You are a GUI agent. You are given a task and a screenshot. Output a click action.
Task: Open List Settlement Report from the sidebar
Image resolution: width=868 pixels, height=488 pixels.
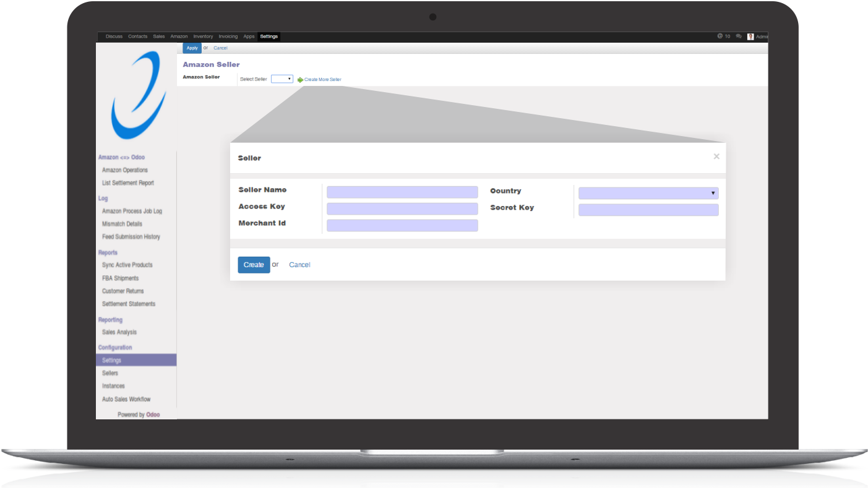[x=127, y=182]
